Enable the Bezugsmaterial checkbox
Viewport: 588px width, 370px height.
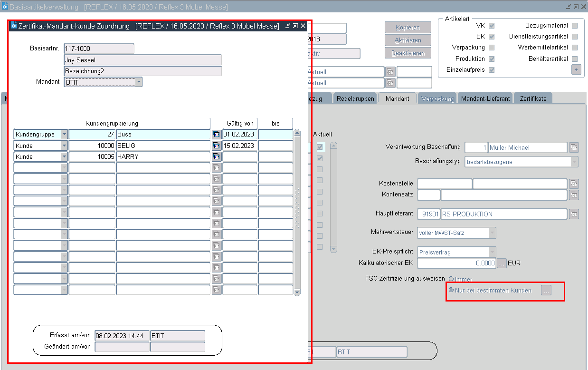click(575, 26)
